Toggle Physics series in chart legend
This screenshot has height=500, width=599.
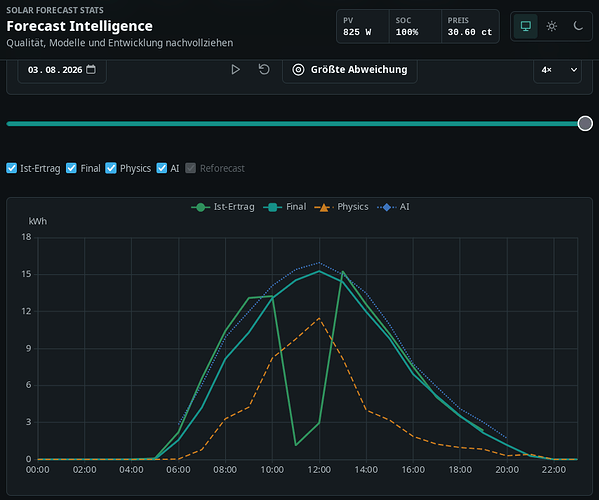tap(341, 207)
